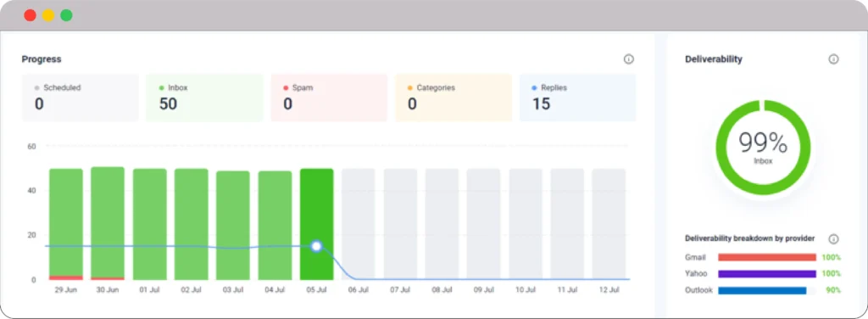This screenshot has width=868, height=319.
Task: Click 'Deliverability breakdown by provider' heading
Action: 749,238
